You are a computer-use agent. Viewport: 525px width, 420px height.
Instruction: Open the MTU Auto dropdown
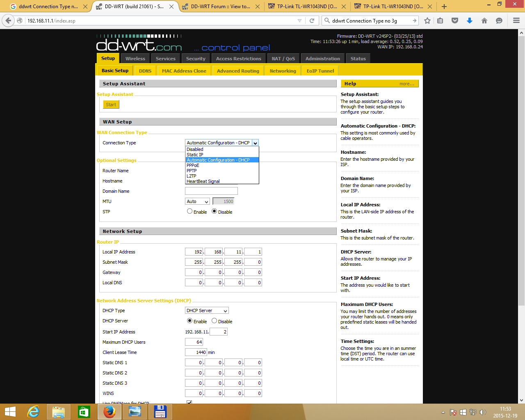tap(197, 201)
